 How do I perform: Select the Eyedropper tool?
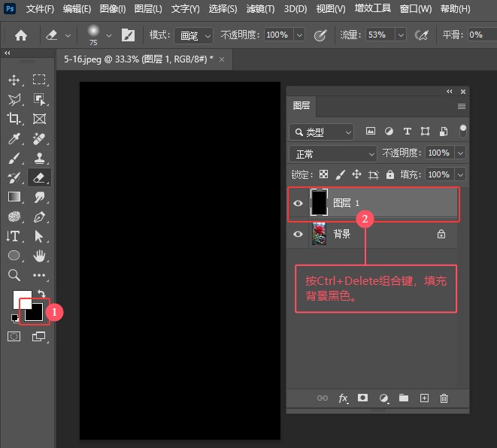point(14,138)
